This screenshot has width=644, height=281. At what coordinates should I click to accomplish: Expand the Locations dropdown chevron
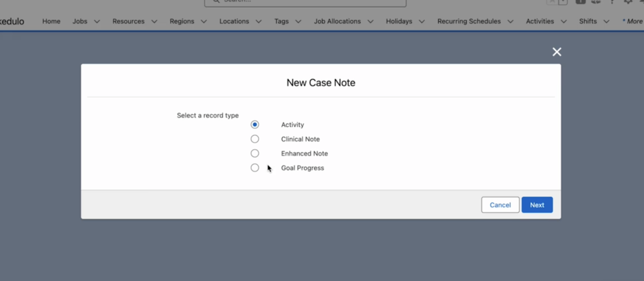pyautogui.click(x=258, y=22)
